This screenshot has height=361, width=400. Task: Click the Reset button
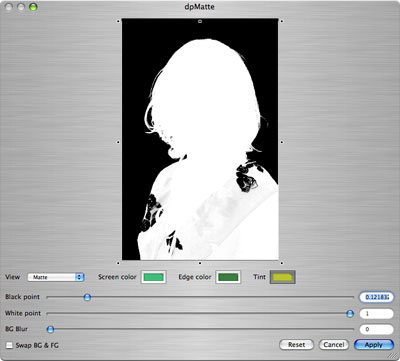[296, 345]
